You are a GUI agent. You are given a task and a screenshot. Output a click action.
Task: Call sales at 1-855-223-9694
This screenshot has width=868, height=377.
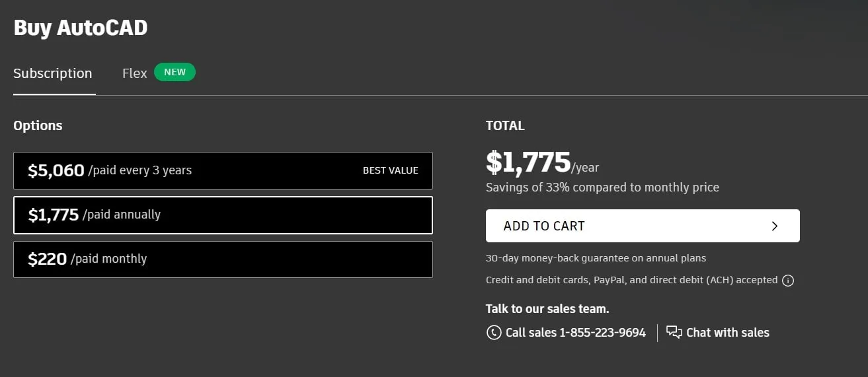[575, 333]
